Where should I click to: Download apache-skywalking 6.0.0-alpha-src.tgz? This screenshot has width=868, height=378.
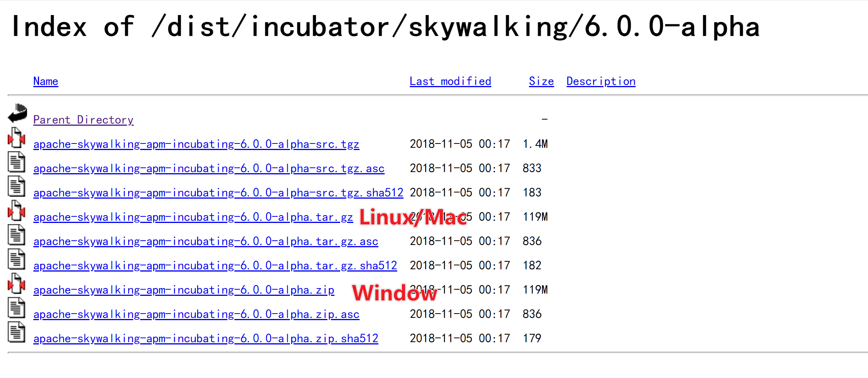tap(196, 144)
